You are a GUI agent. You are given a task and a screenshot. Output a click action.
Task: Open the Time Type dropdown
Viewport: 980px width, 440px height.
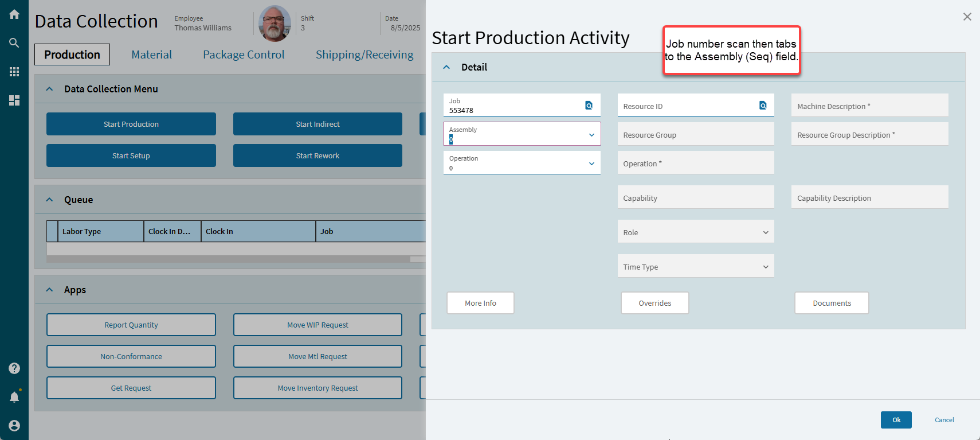pyautogui.click(x=766, y=267)
